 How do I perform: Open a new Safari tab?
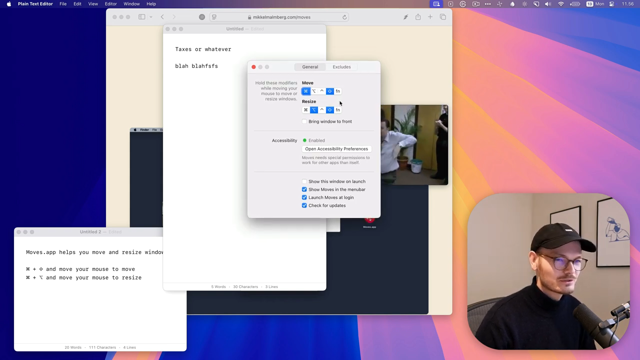pos(430,17)
